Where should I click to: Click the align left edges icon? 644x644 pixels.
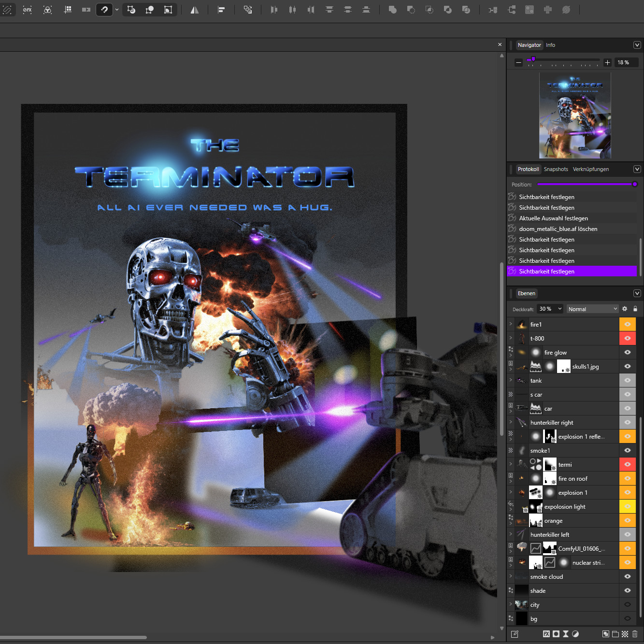click(274, 10)
